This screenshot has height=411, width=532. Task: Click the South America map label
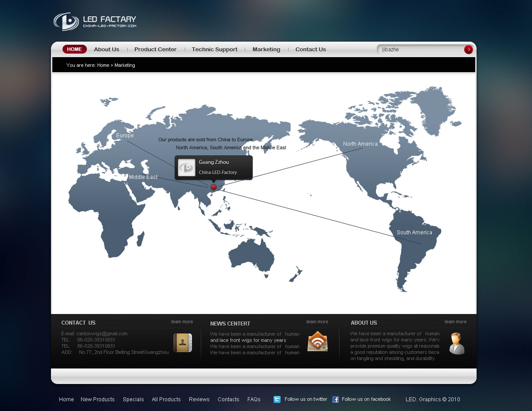(414, 233)
